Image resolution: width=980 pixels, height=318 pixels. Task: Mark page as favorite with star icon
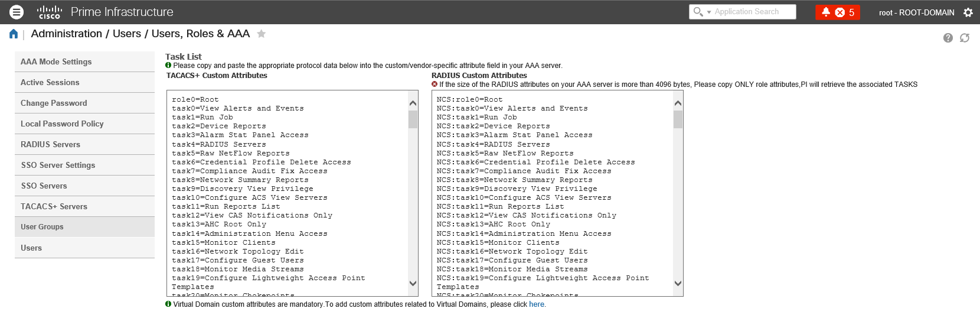point(261,34)
